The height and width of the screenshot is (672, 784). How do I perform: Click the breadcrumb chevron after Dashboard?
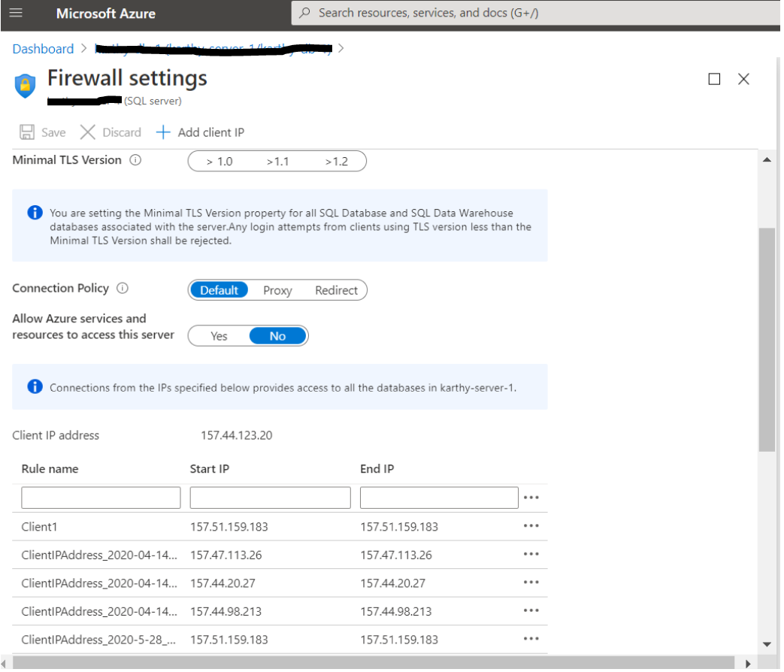point(84,48)
